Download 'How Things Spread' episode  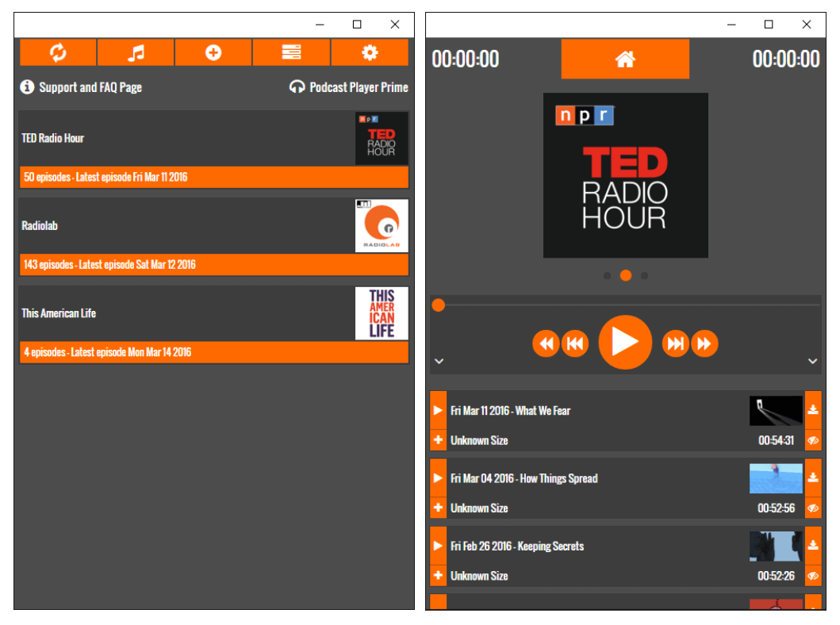coord(813,477)
